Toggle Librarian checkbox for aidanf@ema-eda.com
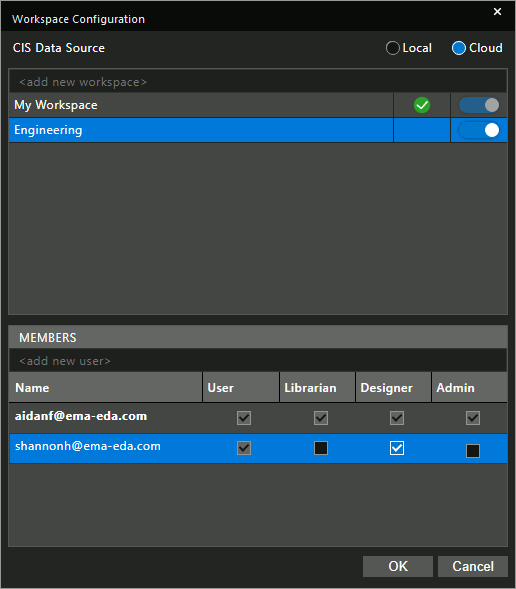The height and width of the screenshot is (589, 516). [321, 418]
